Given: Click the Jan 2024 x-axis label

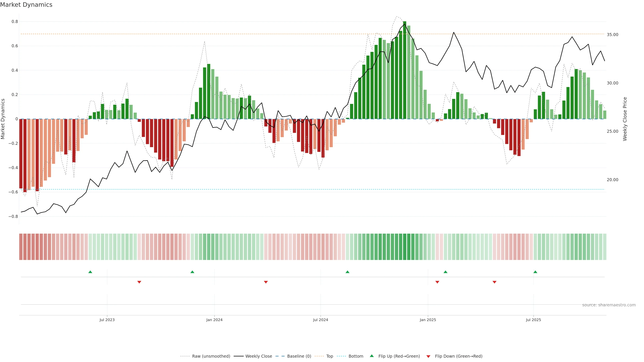Looking at the screenshot, I should pos(214,320).
